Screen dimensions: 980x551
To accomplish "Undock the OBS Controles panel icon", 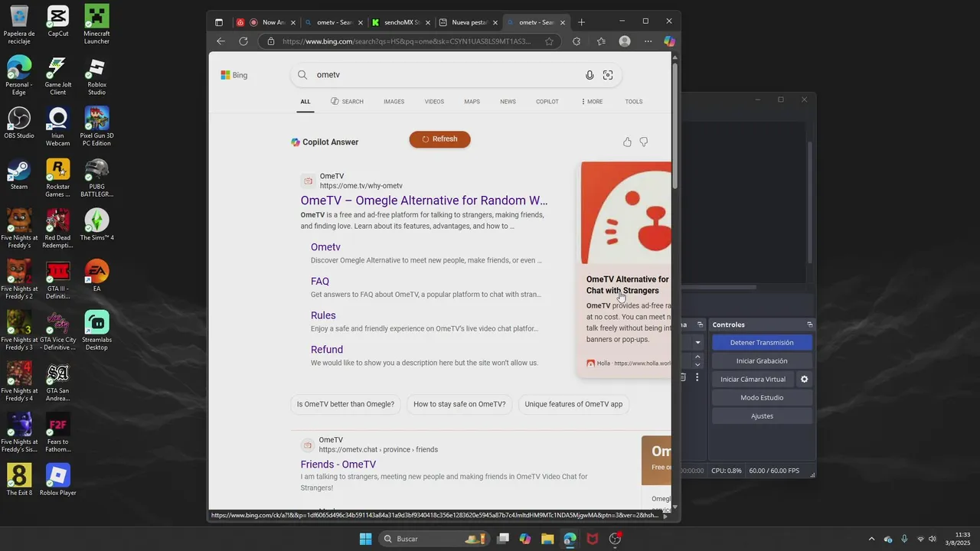I will click(x=809, y=324).
